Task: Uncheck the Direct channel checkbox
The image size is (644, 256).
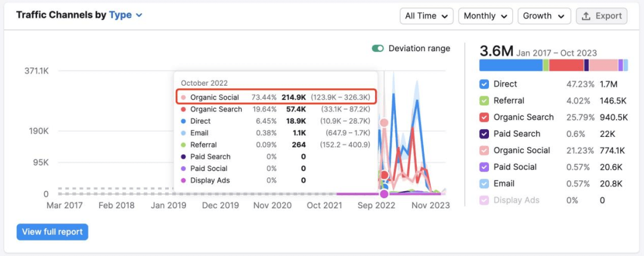Action: pyautogui.click(x=484, y=85)
